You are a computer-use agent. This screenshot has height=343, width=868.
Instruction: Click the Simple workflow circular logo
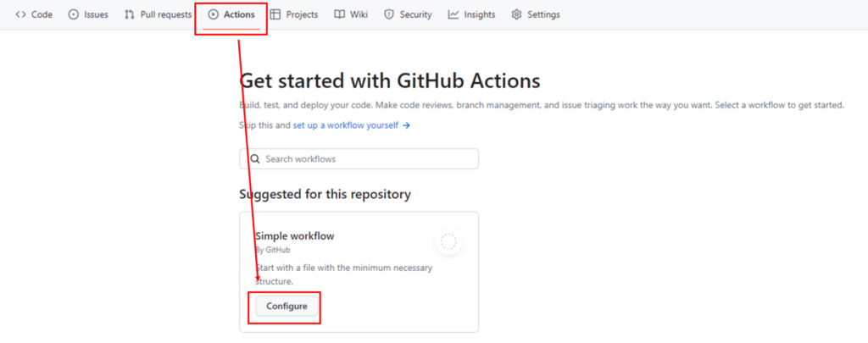tap(449, 242)
